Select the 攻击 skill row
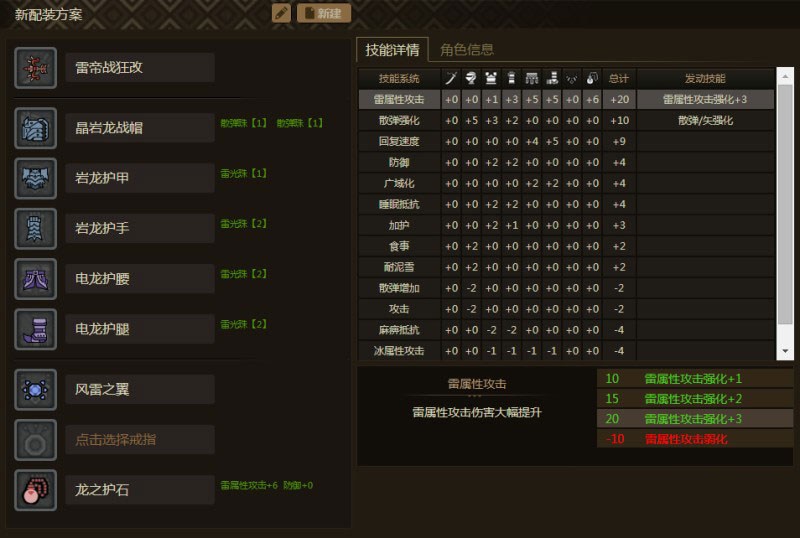 (566, 309)
